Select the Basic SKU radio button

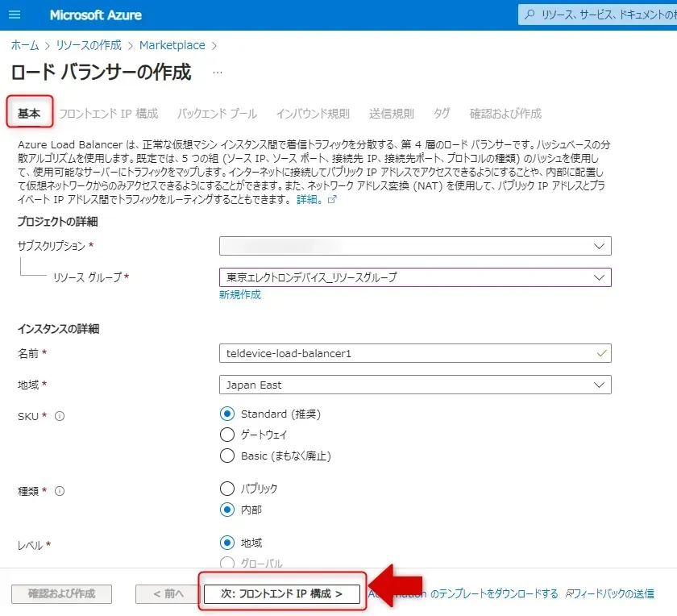click(x=227, y=456)
